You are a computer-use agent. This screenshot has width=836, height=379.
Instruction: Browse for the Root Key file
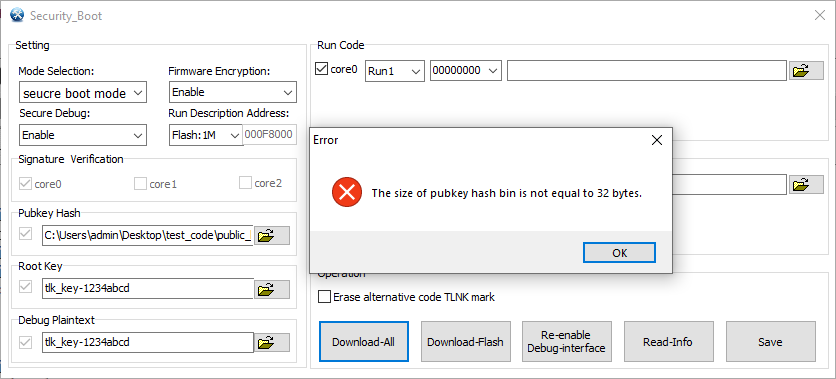(272, 289)
